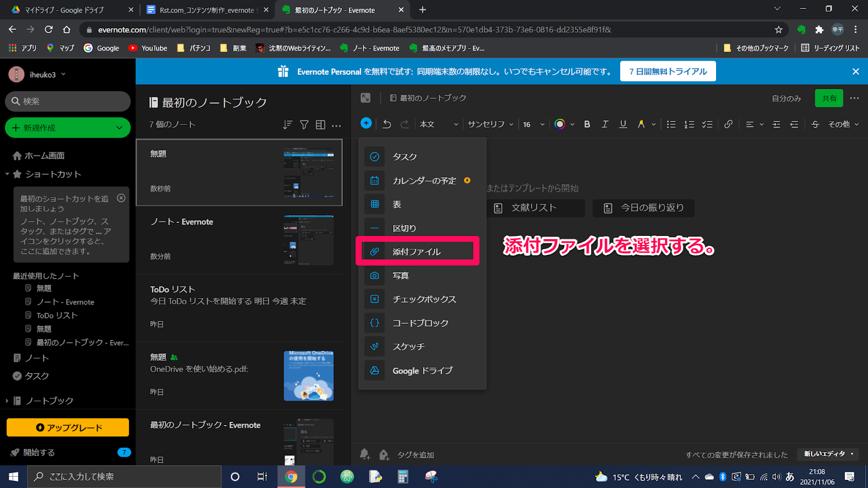Click the blue plus insert button

click(x=366, y=124)
